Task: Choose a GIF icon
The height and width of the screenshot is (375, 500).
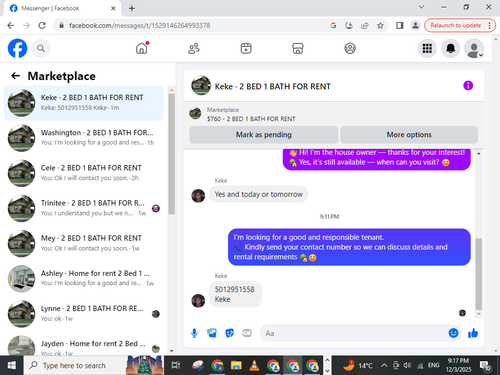Action: click(x=247, y=333)
